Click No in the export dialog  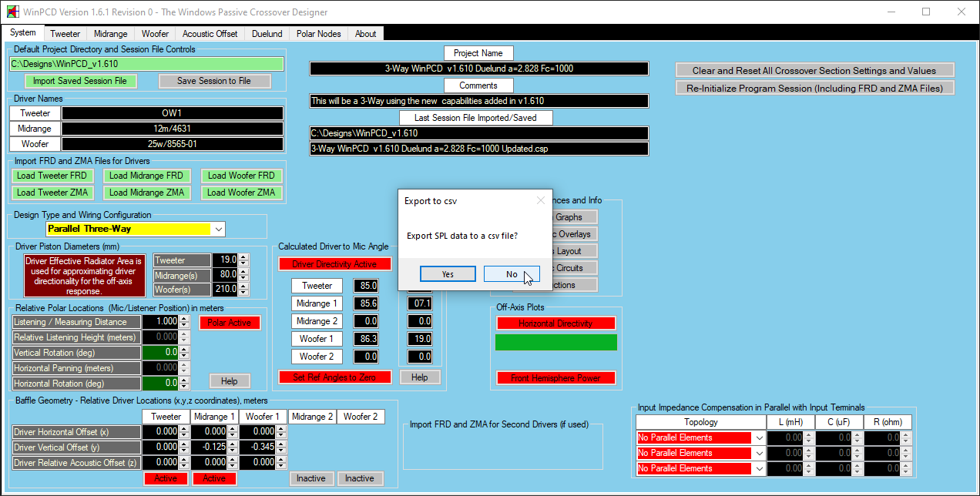[512, 274]
